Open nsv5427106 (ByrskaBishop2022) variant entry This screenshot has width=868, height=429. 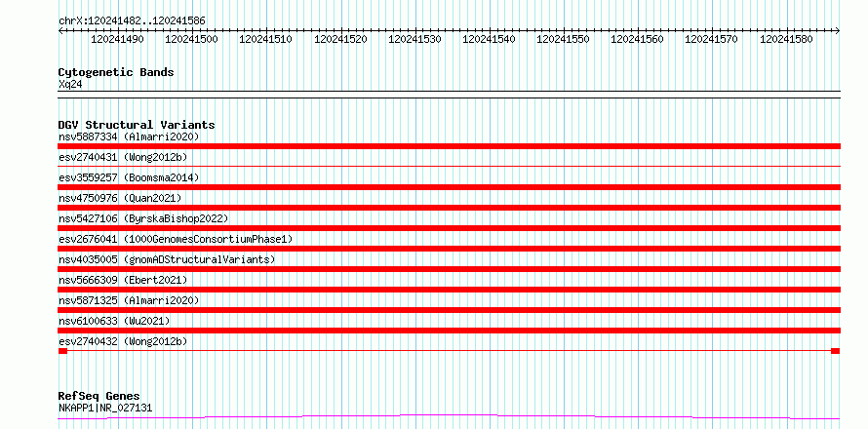pyautogui.click(x=143, y=218)
